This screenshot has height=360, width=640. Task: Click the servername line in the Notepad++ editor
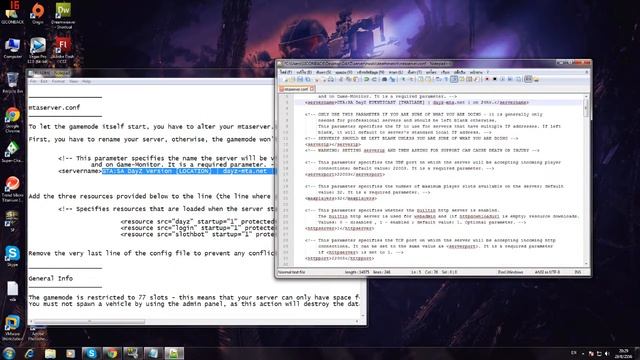tap(417, 102)
